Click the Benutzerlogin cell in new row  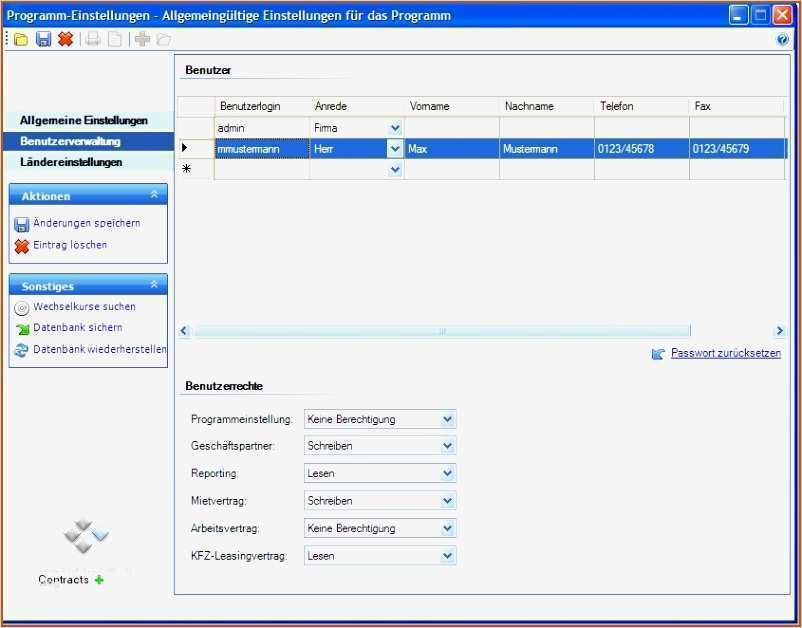click(261, 170)
